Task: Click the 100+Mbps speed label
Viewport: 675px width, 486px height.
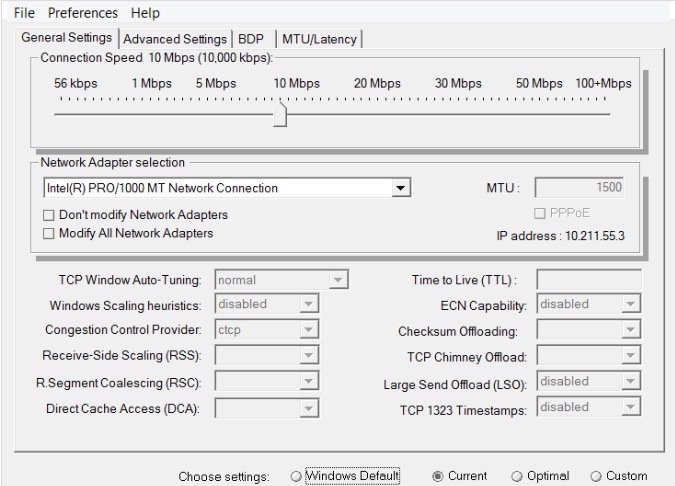Action: (x=603, y=83)
